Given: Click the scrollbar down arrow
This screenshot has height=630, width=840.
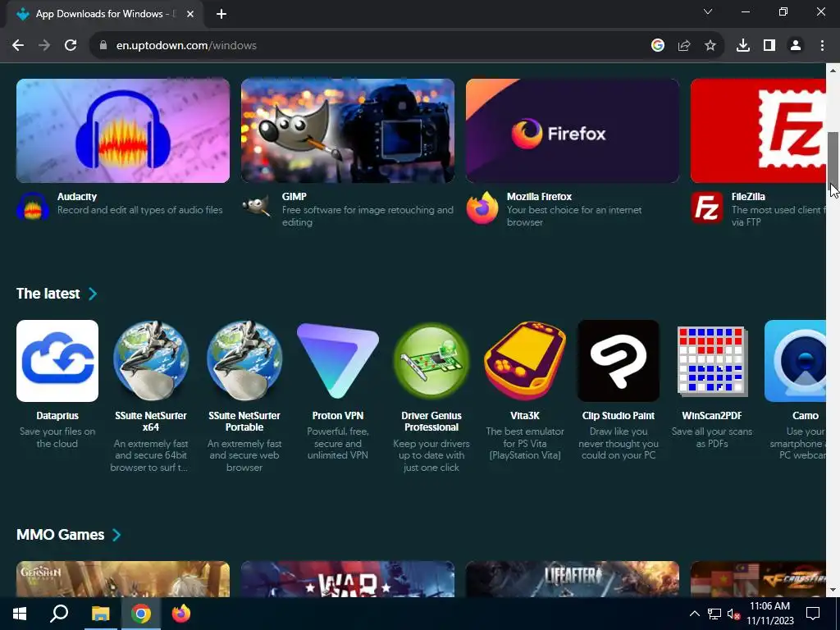Looking at the screenshot, I should pos(833,591).
